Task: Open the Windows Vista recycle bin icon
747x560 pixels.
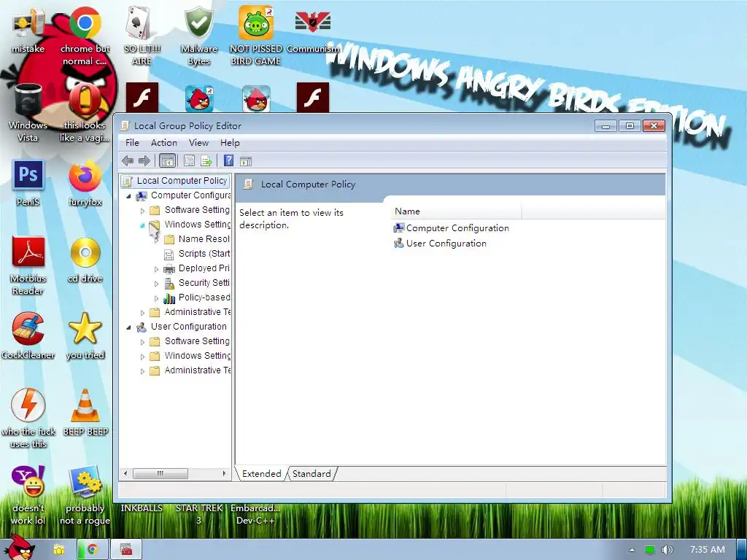Action: tap(28, 112)
